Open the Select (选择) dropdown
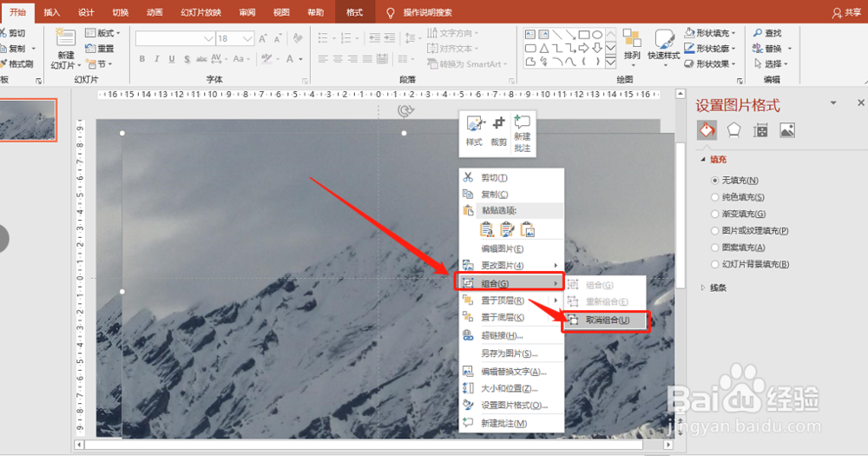Screen dimensions: 868x456 (770, 63)
